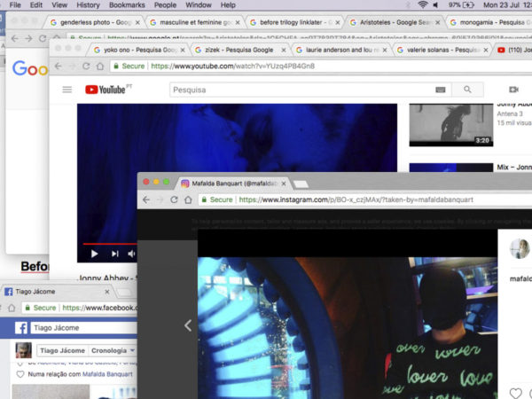532x399 pixels.
Task: Open the macOS Bookmarks menu
Action: [x=127, y=5]
